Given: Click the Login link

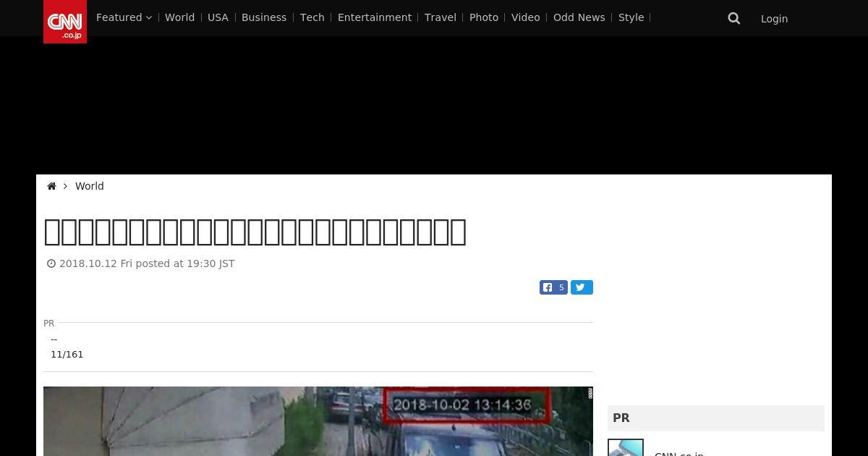Looking at the screenshot, I should click(x=774, y=19).
